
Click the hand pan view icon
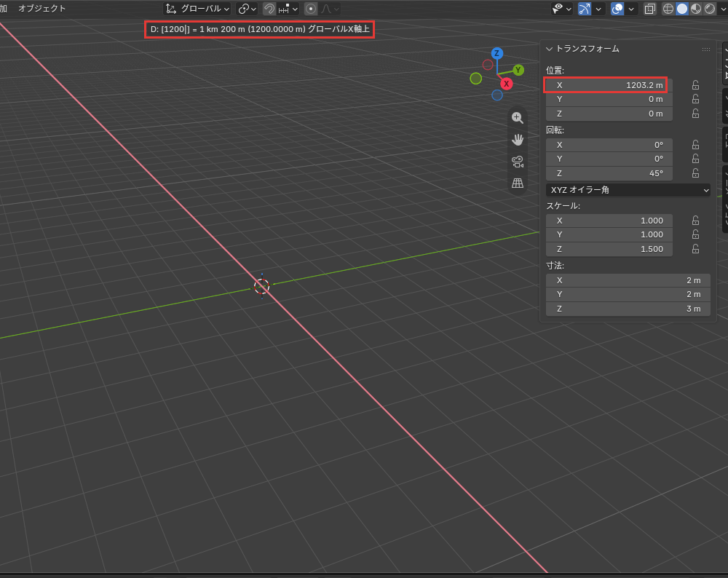[x=517, y=139]
